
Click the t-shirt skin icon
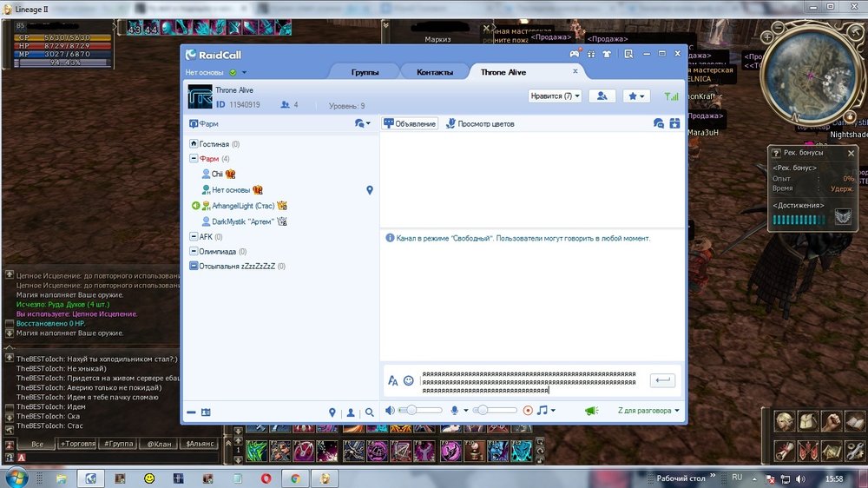point(607,53)
